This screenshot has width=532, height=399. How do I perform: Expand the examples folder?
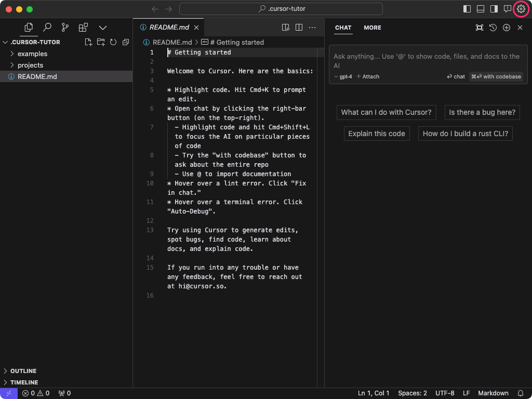click(x=66, y=54)
